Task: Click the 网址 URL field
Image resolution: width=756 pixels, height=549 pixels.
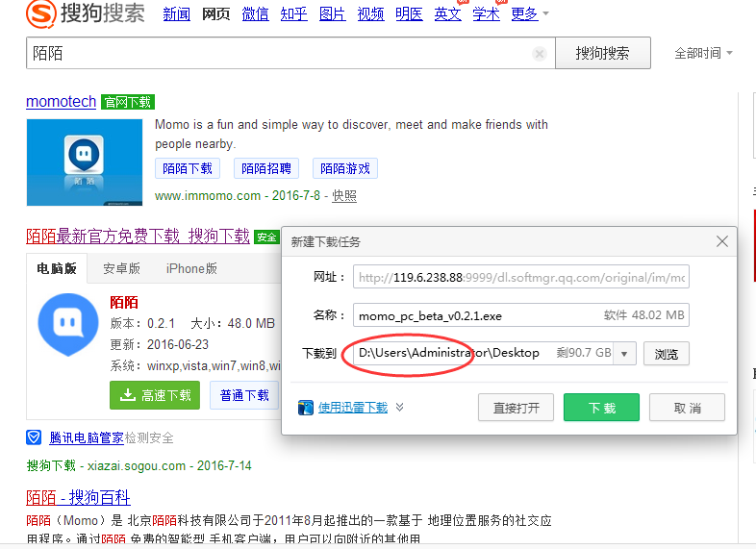Action: point(521,277)
